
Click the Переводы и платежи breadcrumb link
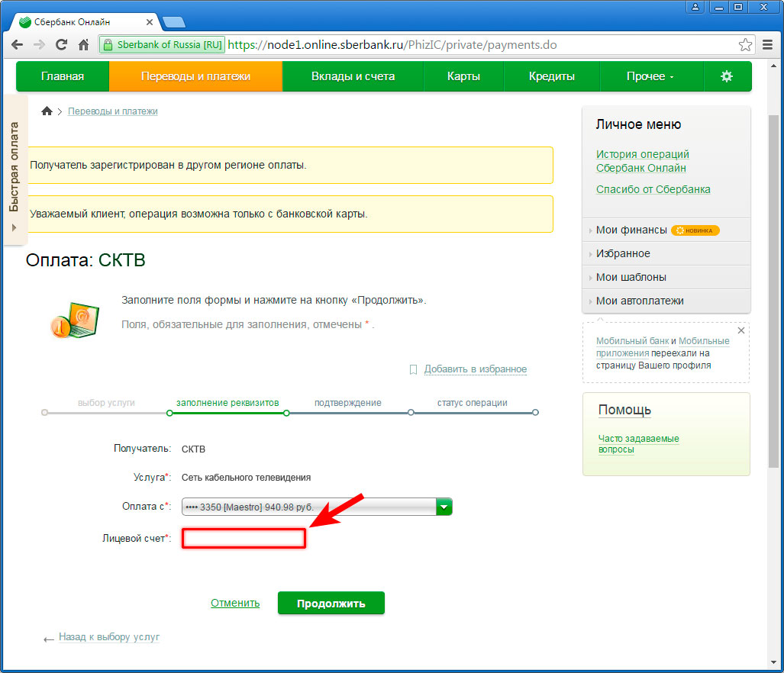(112, 111)
